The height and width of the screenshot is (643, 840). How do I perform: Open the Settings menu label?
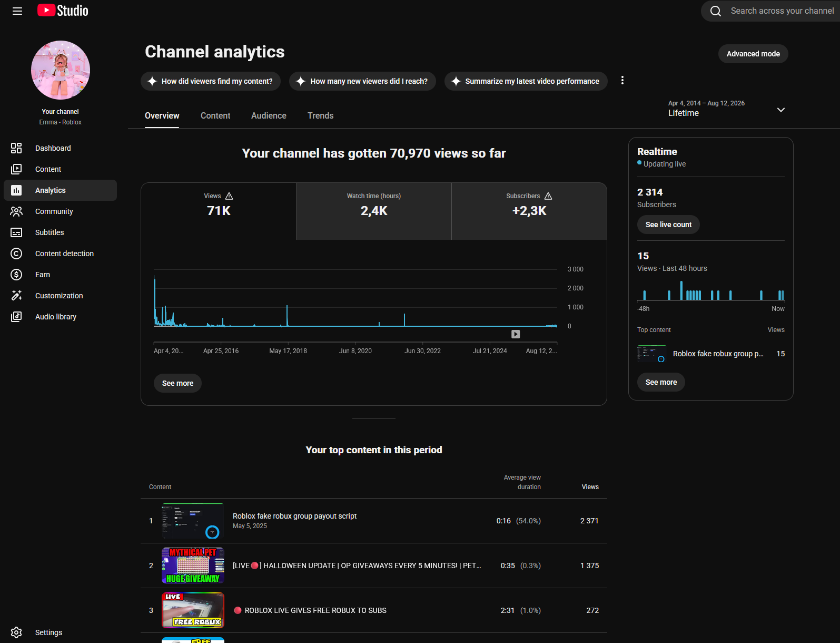48,632
